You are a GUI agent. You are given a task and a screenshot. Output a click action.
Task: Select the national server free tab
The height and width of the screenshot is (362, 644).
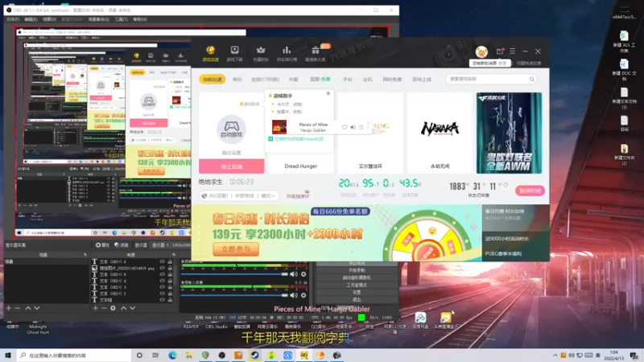click(x=320, y=79)
